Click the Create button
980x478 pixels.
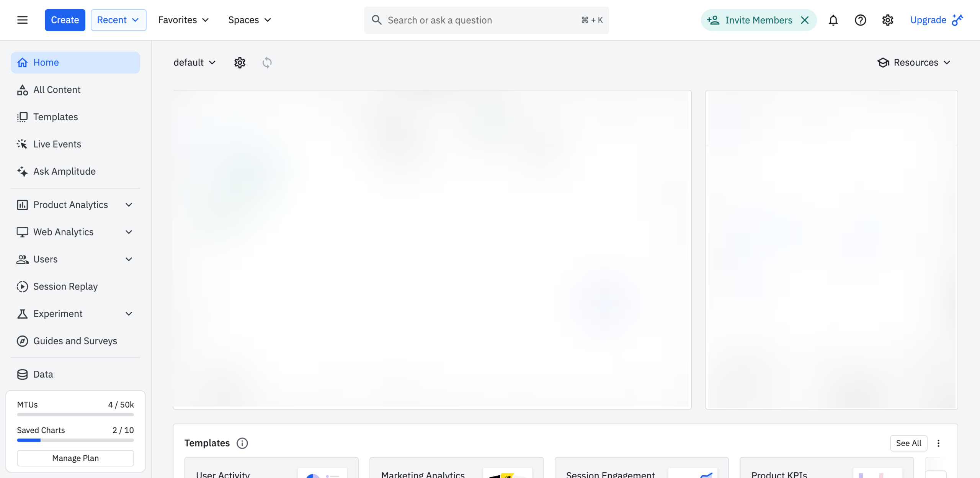(65, 20)
